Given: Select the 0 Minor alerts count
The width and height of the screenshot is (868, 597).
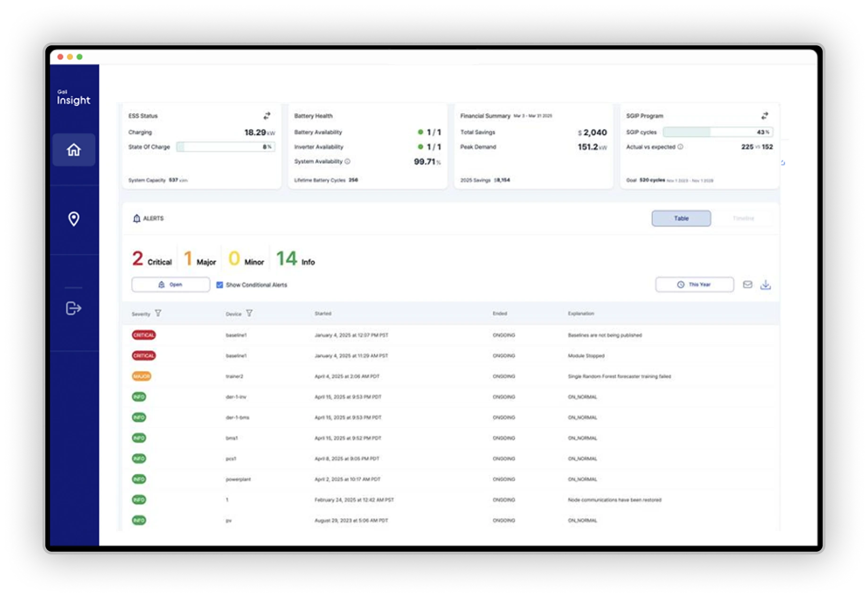Looking at the screenshot, I should pyautogui.click(x=246, y=259).
